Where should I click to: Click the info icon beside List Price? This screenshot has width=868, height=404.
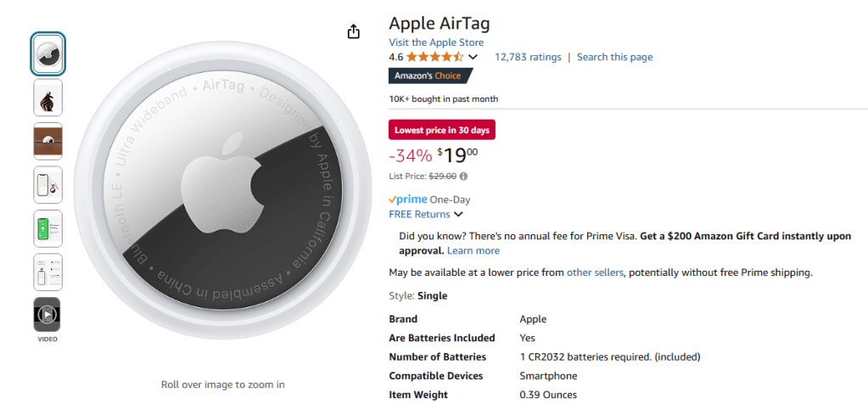coord(463,177)
